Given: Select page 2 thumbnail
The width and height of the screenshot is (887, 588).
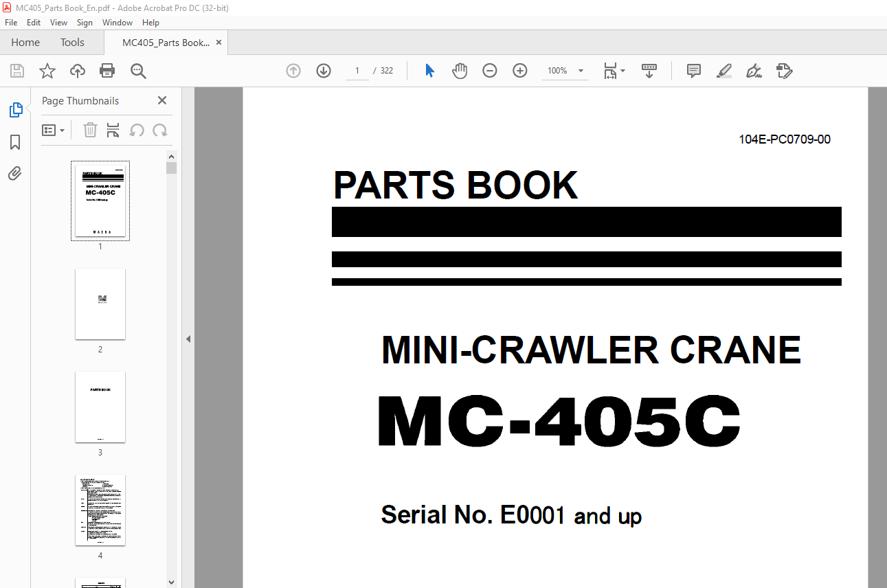Looking at the screenshot, I should [100, 304].
